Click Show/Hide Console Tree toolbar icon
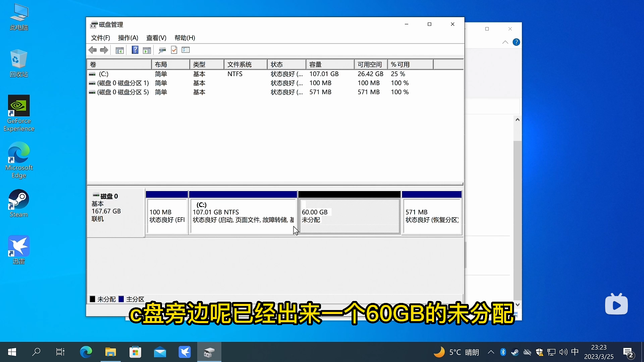 click(x=120, y=50)
